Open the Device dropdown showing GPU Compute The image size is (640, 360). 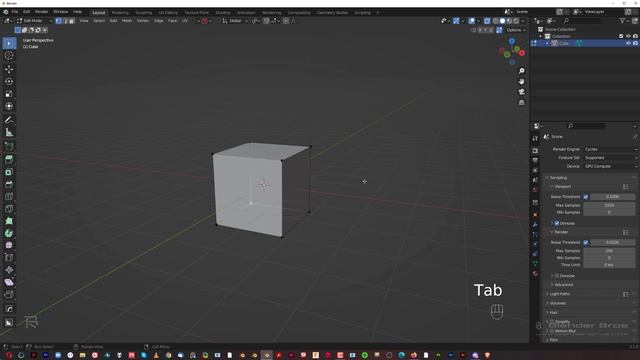point(610,167)
